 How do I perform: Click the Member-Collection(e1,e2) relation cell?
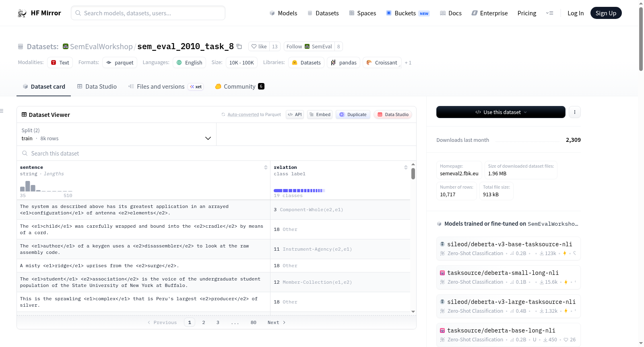340,282
